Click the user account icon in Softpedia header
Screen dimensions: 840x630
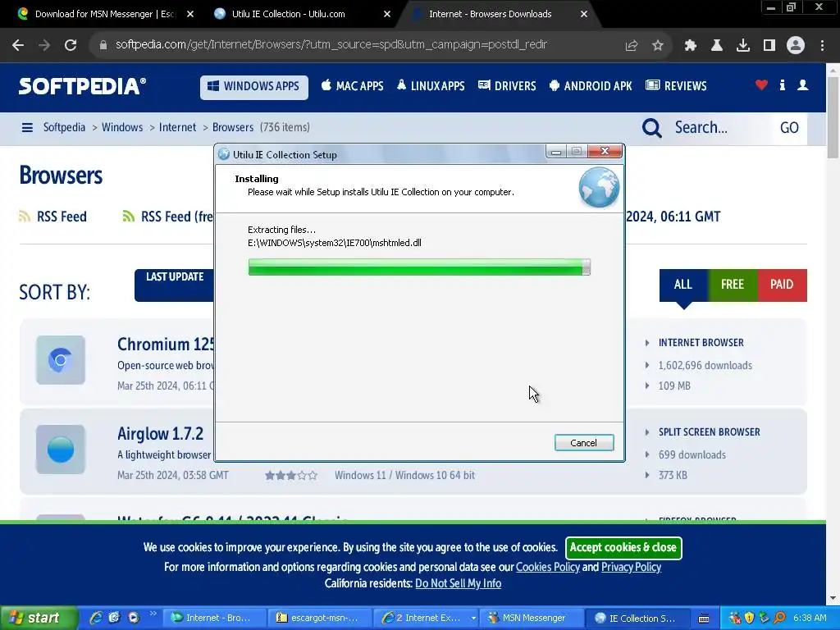(x=802, y=84)
